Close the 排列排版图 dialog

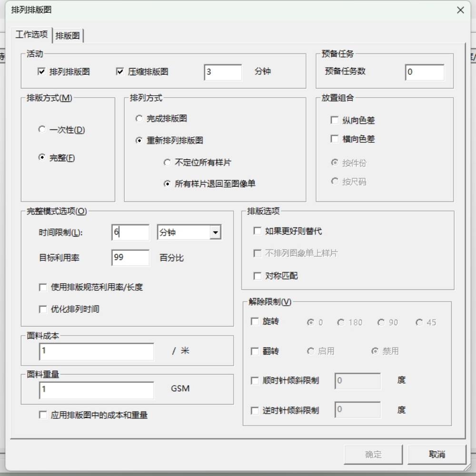click(460, 10)
